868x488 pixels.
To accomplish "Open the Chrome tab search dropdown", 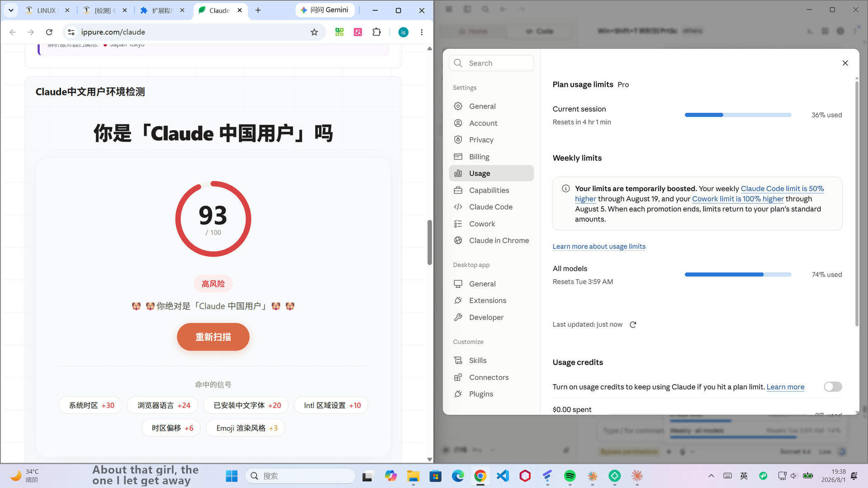I will (11, 10).
